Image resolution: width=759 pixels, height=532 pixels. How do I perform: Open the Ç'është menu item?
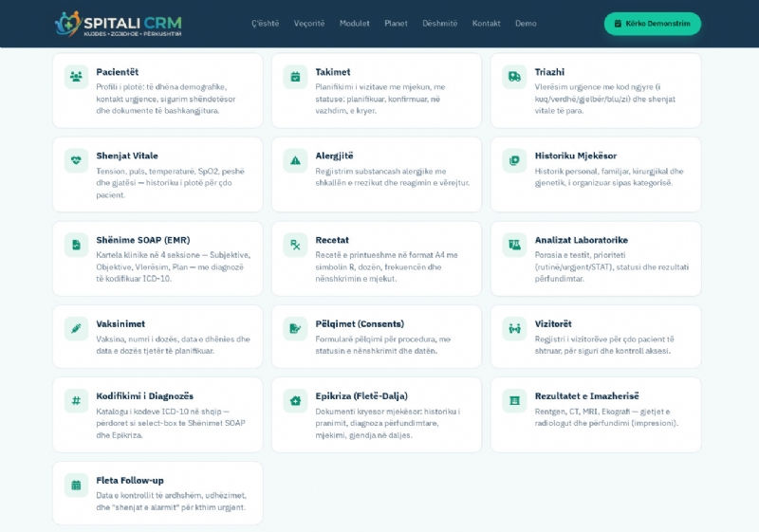[x=266, y=23]
